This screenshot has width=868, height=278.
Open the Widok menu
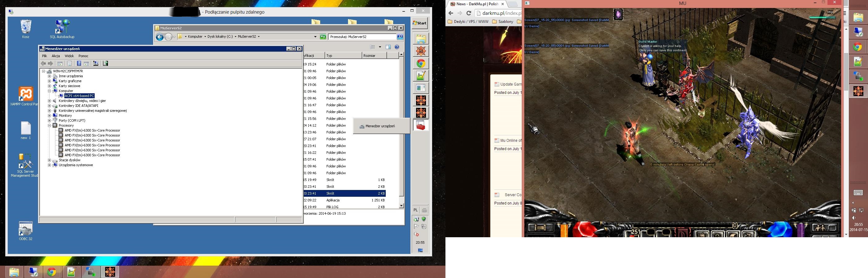[69, 56]
